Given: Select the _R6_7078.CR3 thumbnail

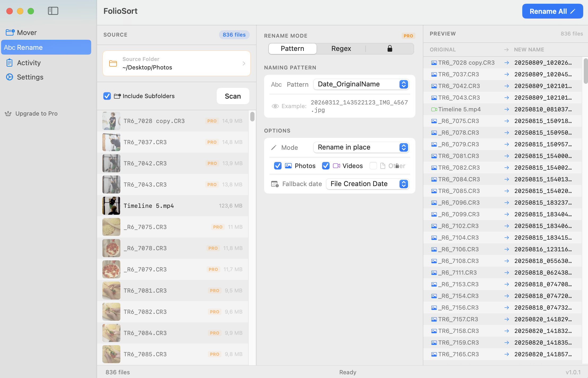Looking at the screenshot, I should coord(111,248).
